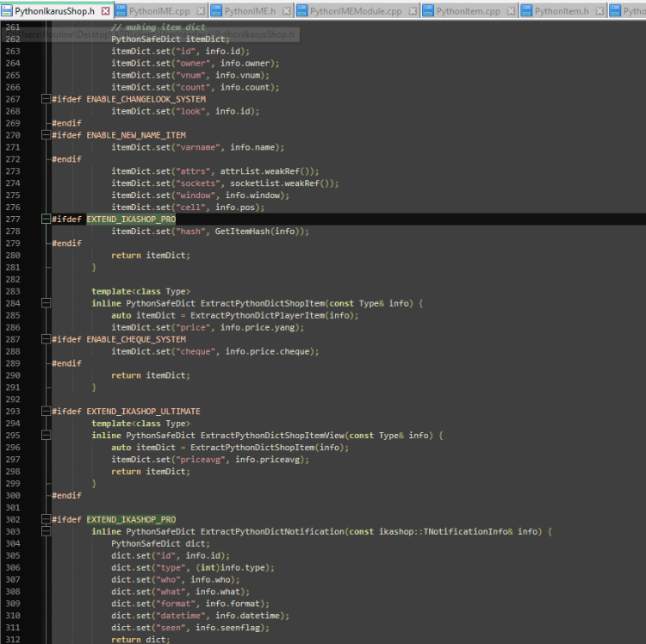Click "return dict;" on line 312
The height and width of the screenshot is (644, 646).
point(140,640)
